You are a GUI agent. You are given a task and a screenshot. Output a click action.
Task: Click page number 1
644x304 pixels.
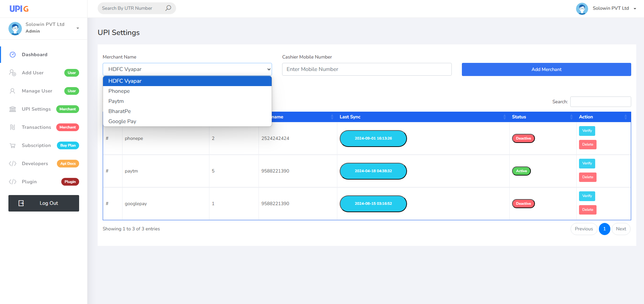605,229
